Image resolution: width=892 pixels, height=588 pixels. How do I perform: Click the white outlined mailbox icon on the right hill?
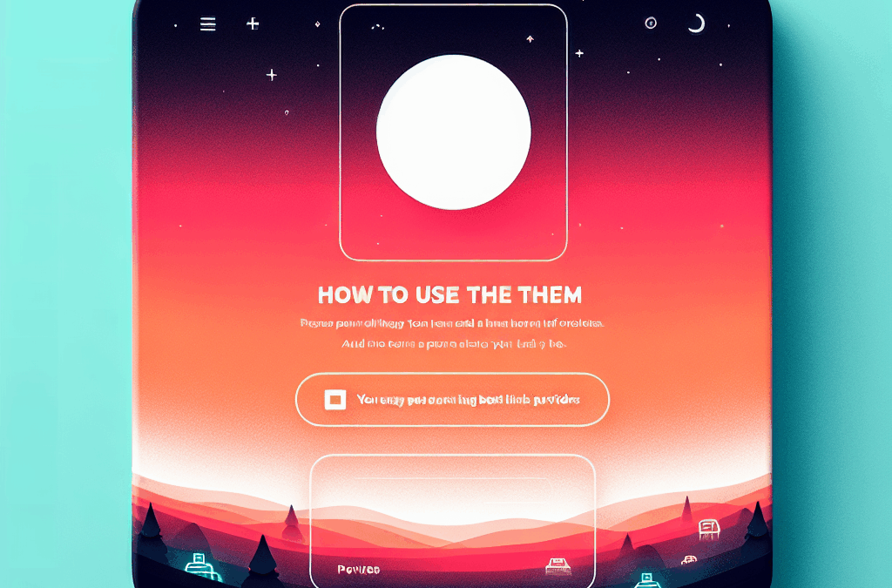[x=709, y=529]
